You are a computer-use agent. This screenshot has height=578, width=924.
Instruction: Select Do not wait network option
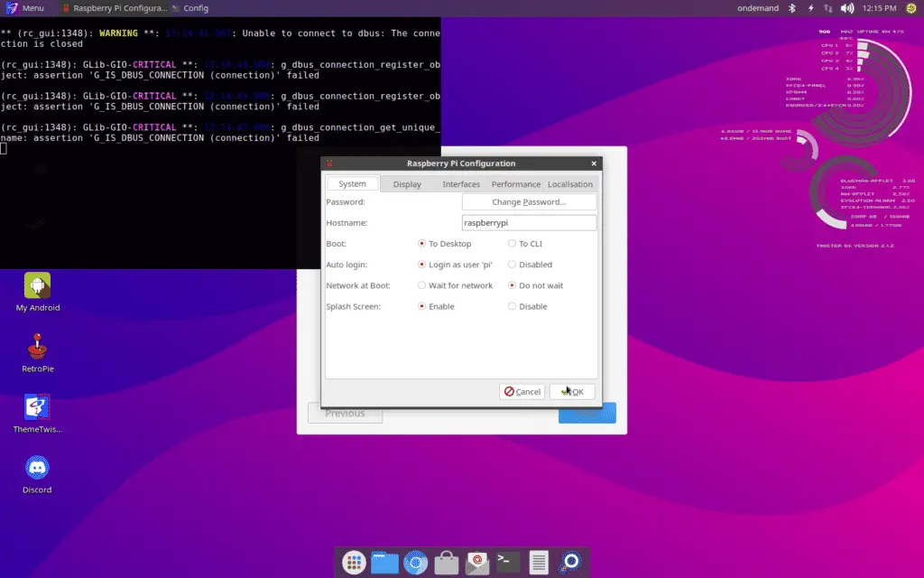pyautogui.click(x=535, y=285)
